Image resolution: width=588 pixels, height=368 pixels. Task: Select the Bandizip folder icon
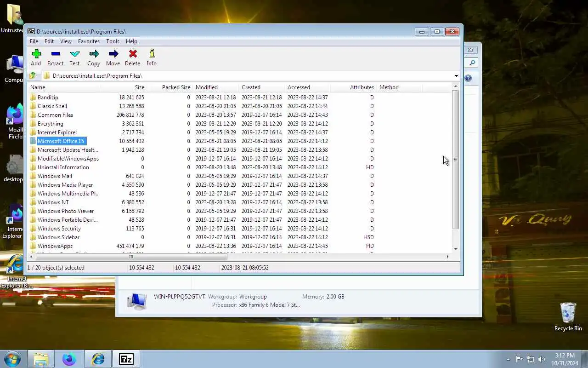click(33, 98)
